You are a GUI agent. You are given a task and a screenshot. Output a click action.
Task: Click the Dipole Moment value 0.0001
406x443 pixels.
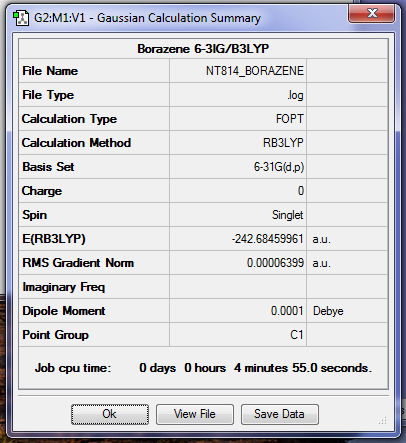click(238, 311)
